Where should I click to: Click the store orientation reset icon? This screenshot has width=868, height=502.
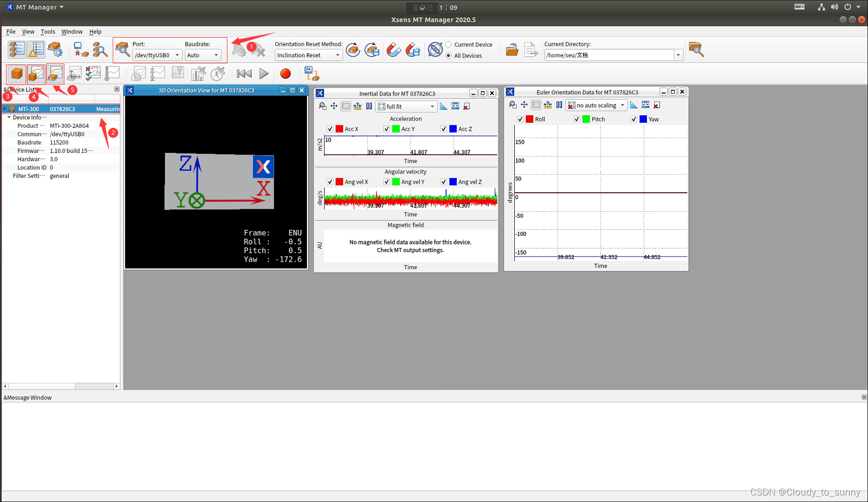point(372,50)
